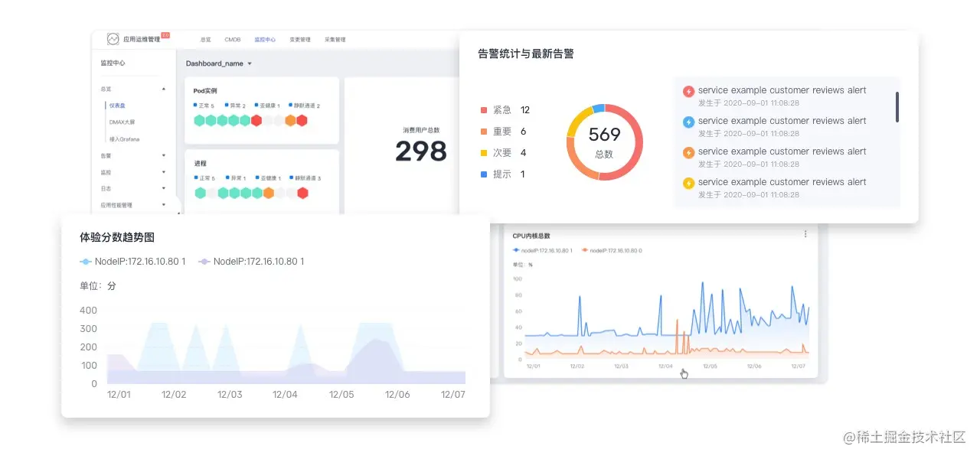Select the orange hexagon in Pod实例 card
This screenshot has height=459, width=980.
pos(290,120)
